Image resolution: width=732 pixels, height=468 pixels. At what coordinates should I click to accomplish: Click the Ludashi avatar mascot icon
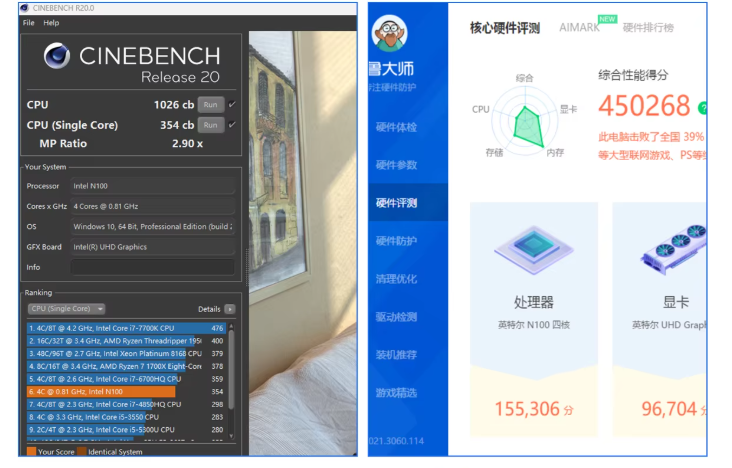[389, 34]
